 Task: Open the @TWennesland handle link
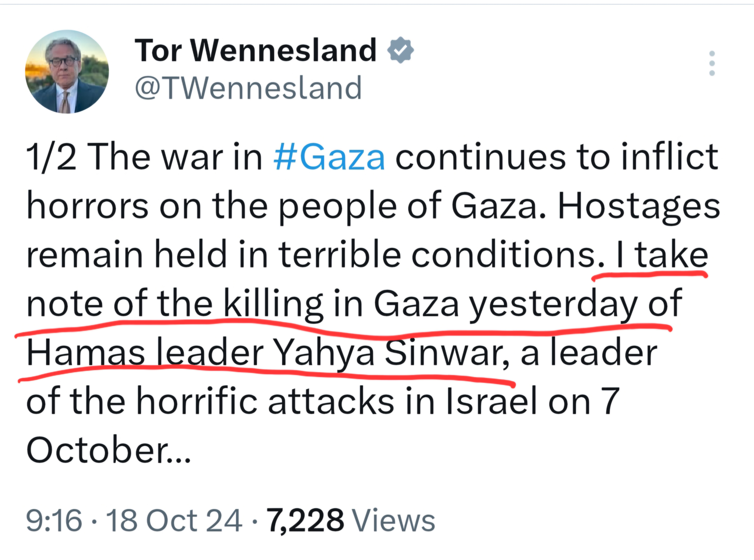click(x=248, y=87)
